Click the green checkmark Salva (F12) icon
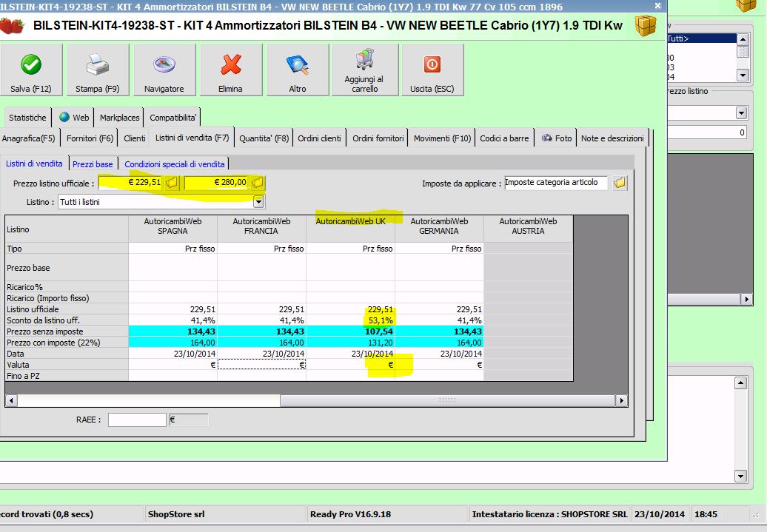 pyautogui.click(x=31, y=65)
